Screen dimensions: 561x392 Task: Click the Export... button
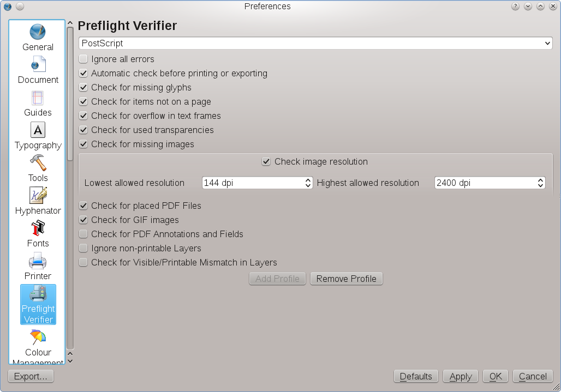[x=31, y=376]
